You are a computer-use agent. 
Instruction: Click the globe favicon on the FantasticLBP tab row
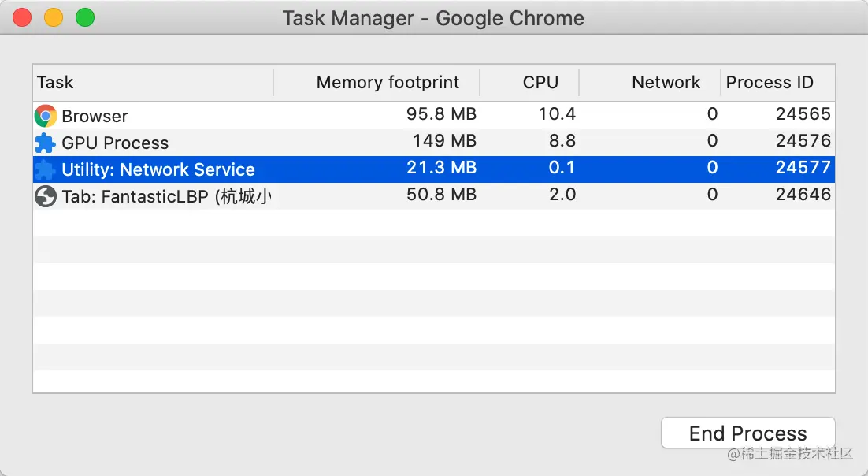[45, 195]
